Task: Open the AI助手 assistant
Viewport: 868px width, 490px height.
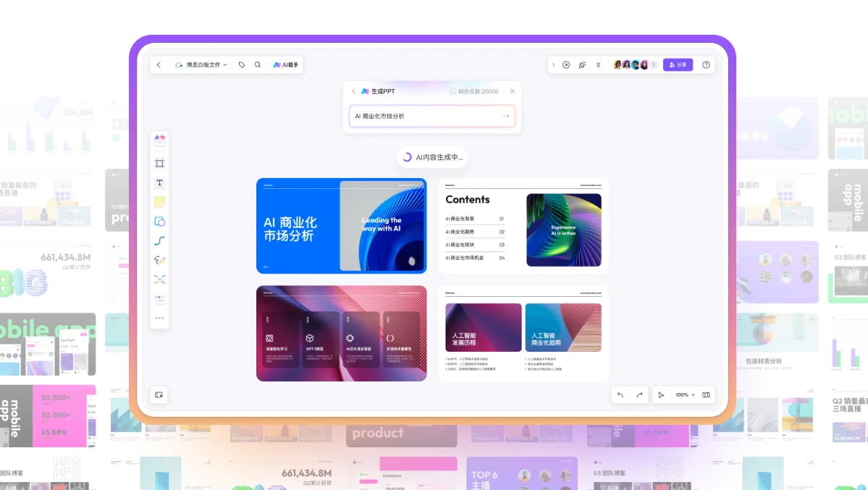Action: (286, 65)
